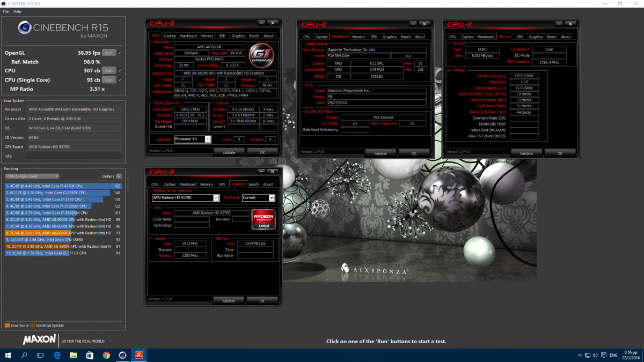Open taskbar search
The height and width of the screenshot is (362, 644).
24,355
